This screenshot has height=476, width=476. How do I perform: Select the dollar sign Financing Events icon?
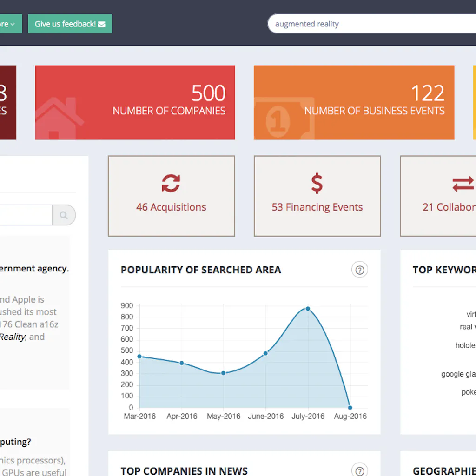317,182
